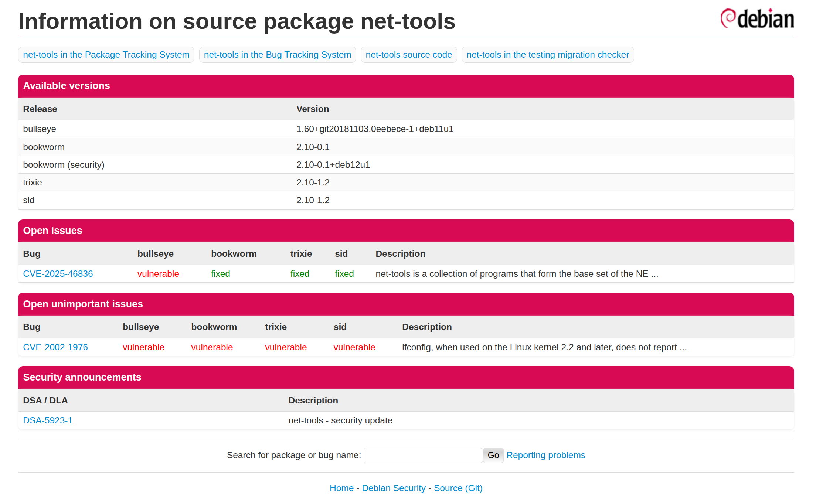Click the CVE-2002-1976 ifconfig description text
The image size is (840, 504).
click(x=544, y=347)
